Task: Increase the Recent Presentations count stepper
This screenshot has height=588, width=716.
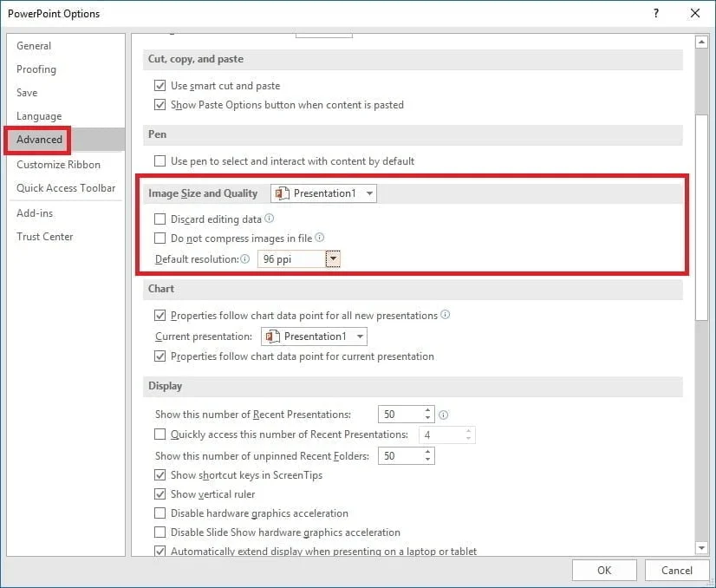Action: click(x=426, y=409)
